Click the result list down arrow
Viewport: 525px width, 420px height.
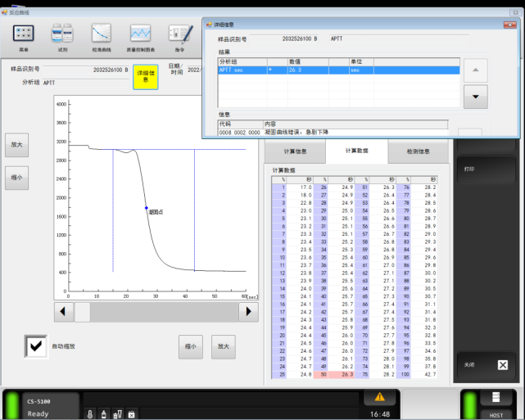[x=475, y=97]
